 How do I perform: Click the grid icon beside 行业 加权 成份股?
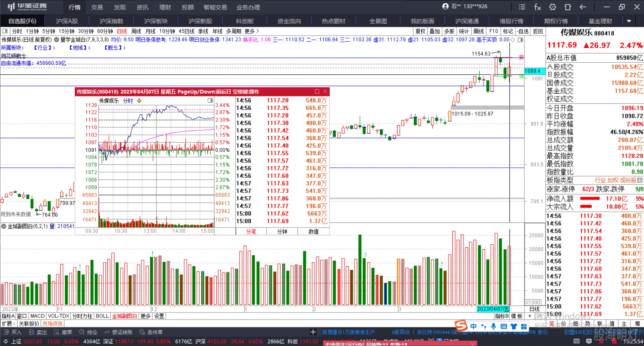point(640,180)
